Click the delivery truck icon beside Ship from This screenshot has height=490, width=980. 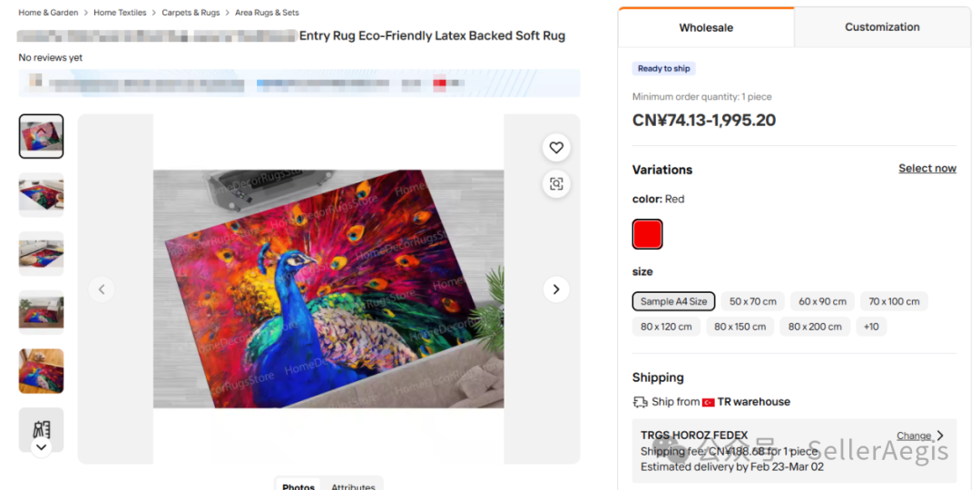pyautogui.click(x=640, y=402)
